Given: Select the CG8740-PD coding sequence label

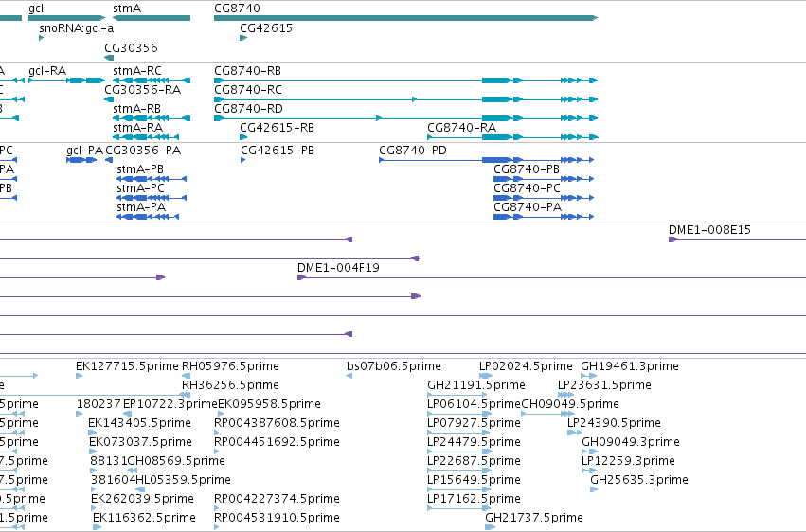Looking at the screenshot, I should coord(413,151).
